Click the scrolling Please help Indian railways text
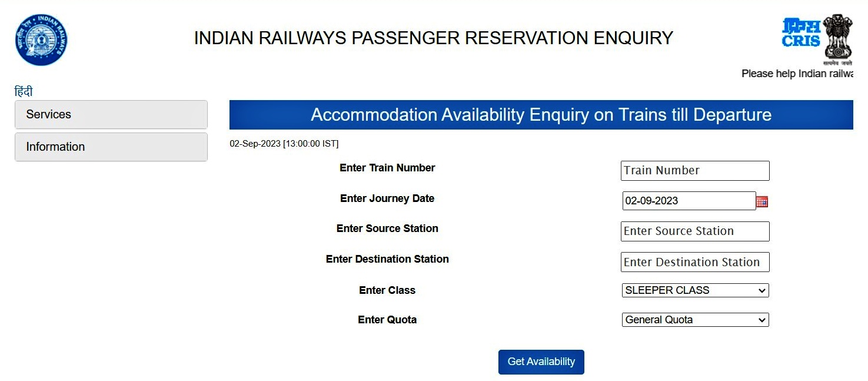The image size is (868, 381). (797, 74)
